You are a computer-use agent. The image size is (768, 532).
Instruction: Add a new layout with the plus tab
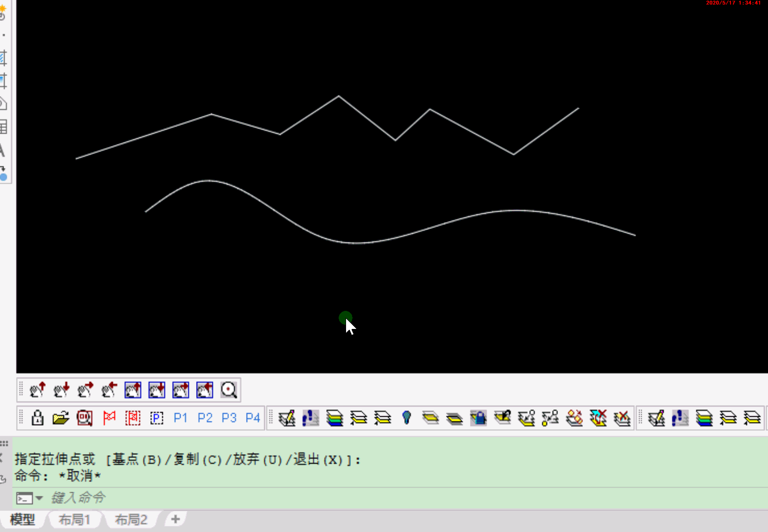tap(175, 519)
